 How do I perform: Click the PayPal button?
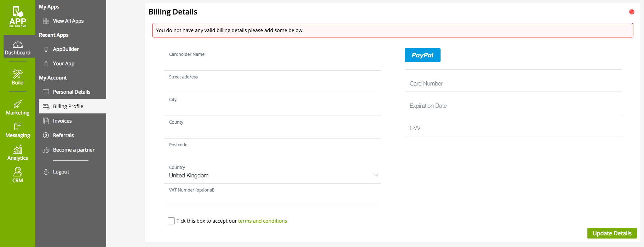pos(422,55)
